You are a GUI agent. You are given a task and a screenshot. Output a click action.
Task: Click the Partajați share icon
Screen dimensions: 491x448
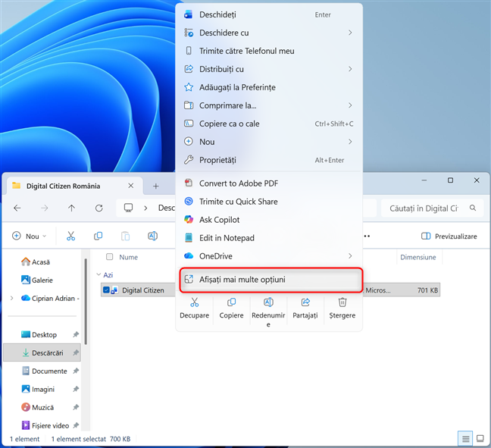[x=305, y=302]
